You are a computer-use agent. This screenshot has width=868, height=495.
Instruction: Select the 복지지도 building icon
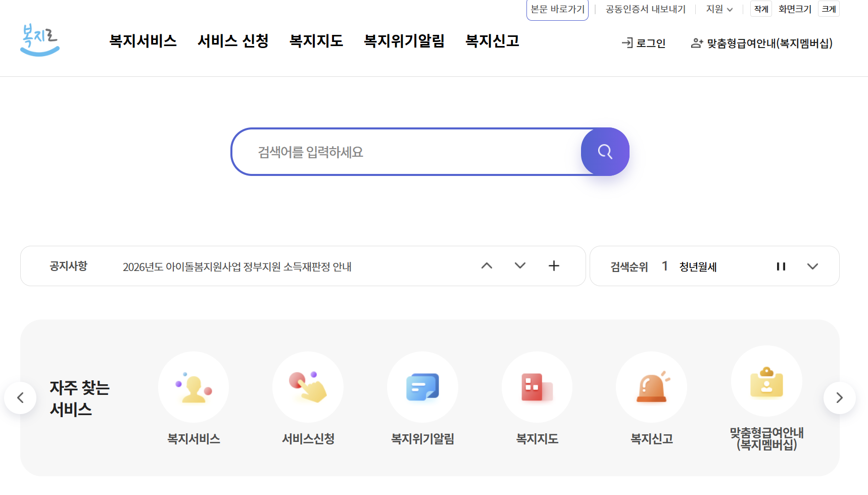click(537, 387)
